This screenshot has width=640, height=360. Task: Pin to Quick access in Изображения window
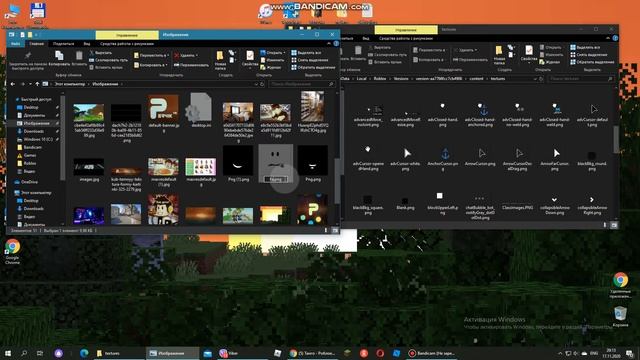coord(27,60)
